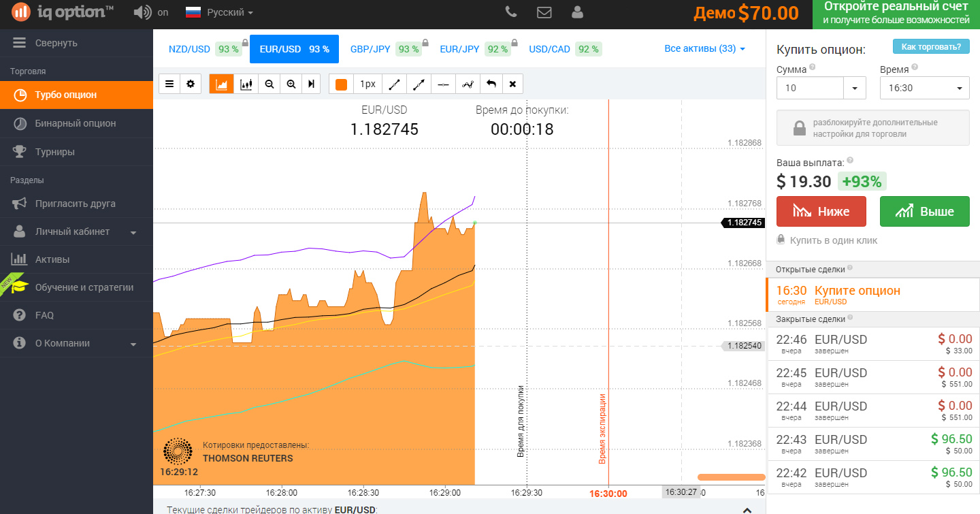Open the 22:45 closed EUR/USD deal
This screenshot has height=514, width=980.
[874, 377]
